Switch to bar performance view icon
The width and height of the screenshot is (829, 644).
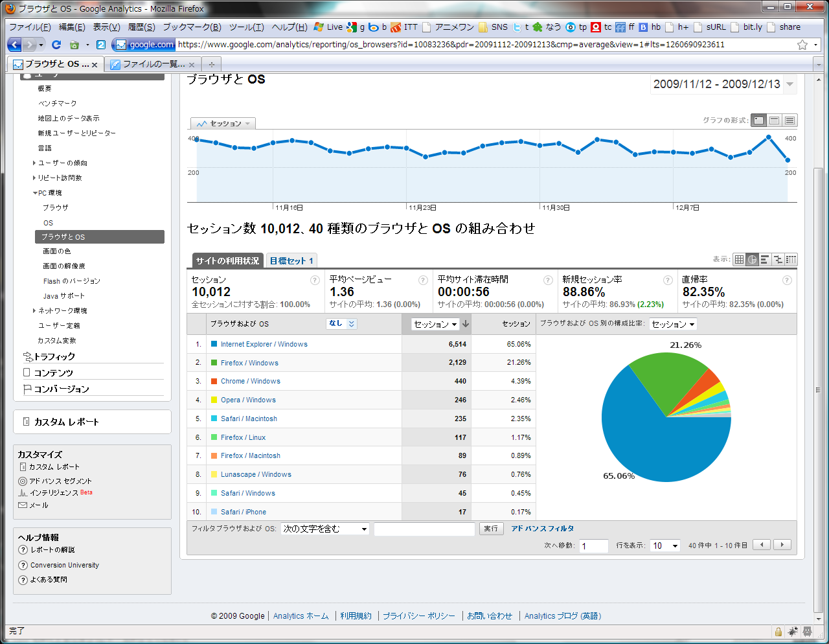(x=765, y=260)
